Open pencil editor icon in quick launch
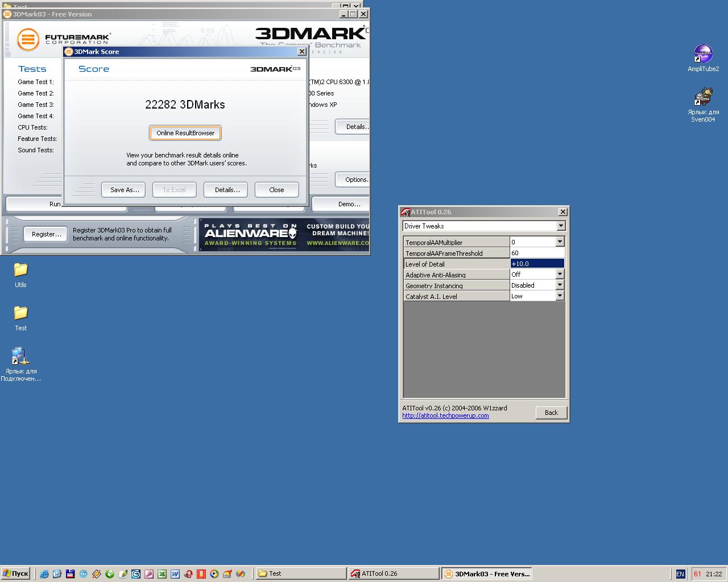 123,574
